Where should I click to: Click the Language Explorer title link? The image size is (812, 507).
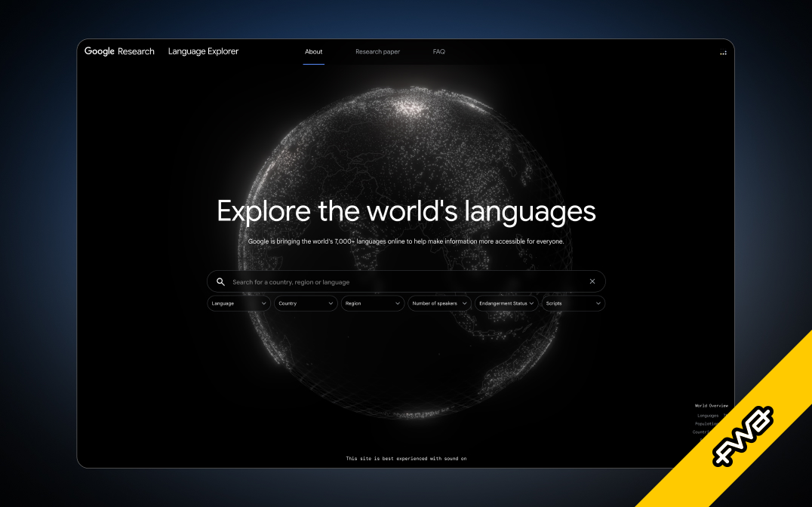pyautogui.click(x=203, y=51)
